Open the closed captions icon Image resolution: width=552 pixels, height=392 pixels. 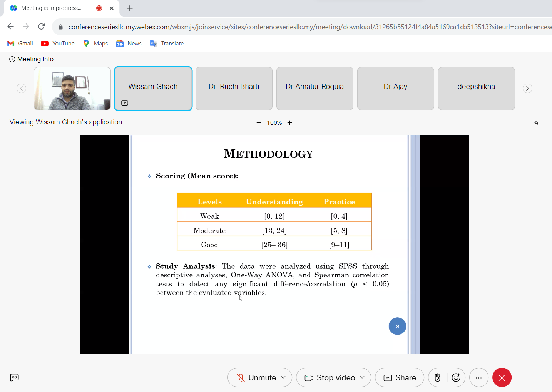(x=14, y=377)
